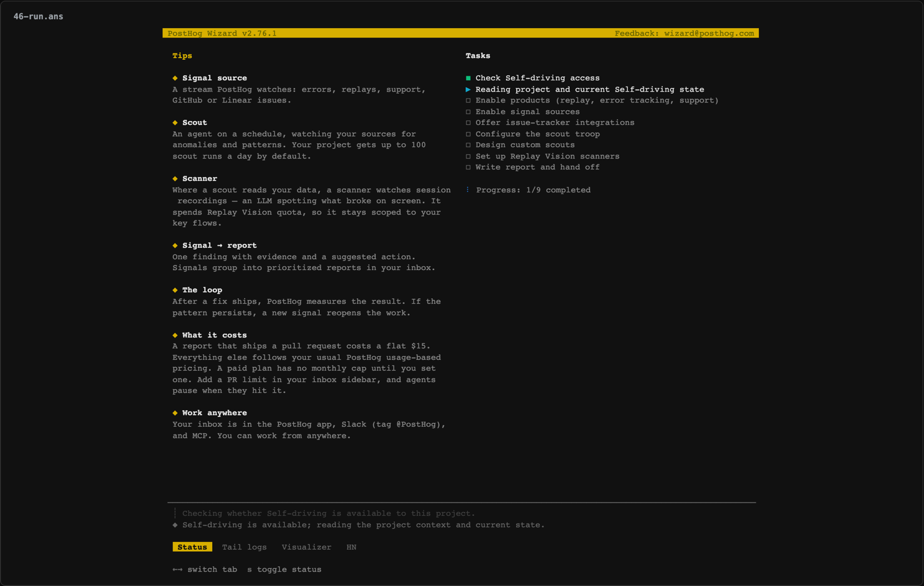Image resolution: width=924 pixels, height=586 pixels.
Task: Click the switch tab shortcut hint
Action: [x=205, y=569]
